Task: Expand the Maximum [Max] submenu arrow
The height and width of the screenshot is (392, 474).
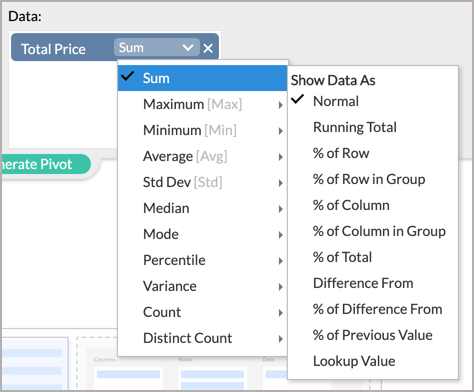Action: (x=281, y=105)
